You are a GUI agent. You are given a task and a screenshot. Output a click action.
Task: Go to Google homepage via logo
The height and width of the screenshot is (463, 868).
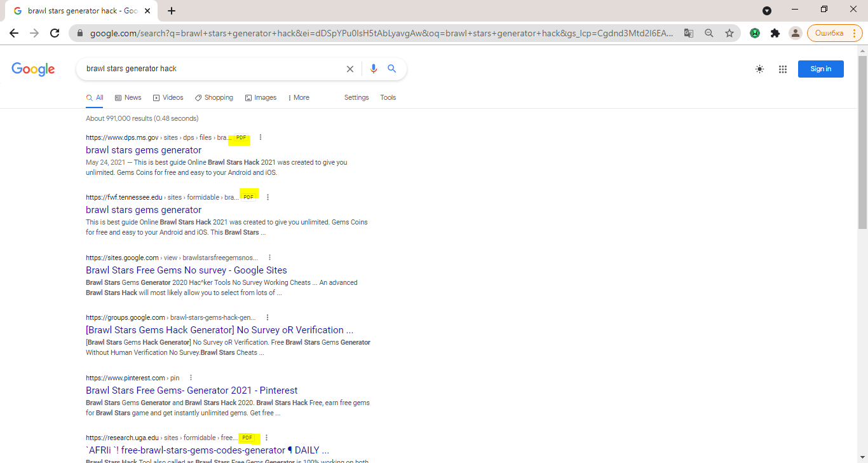pyautogui.click(x=33, y=69)
